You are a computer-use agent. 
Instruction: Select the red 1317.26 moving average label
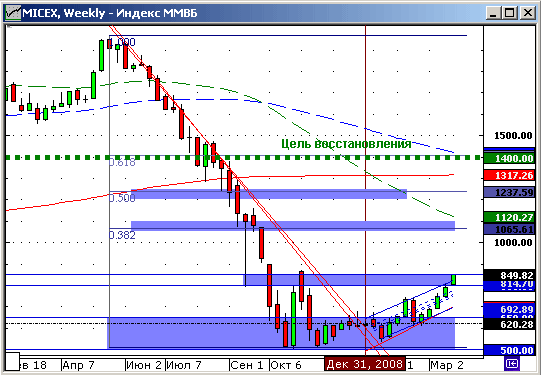click(509, 175)
